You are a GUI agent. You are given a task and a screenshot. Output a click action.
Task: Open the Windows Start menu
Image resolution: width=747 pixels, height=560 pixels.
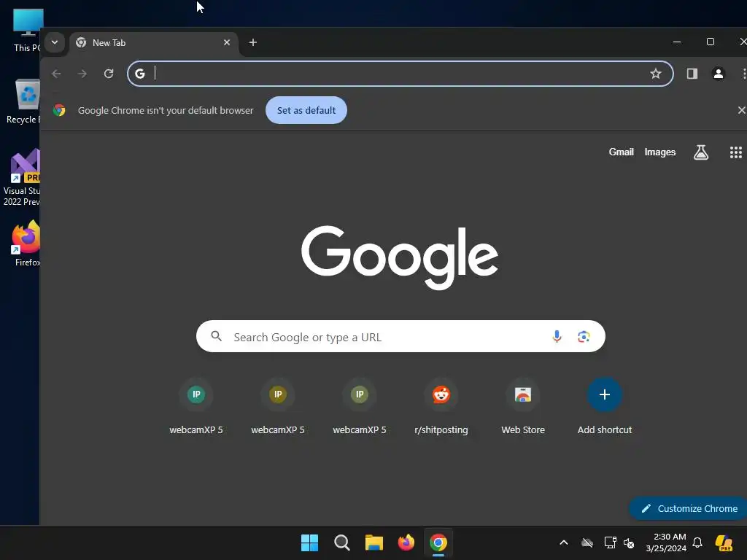tap(309, 542)
